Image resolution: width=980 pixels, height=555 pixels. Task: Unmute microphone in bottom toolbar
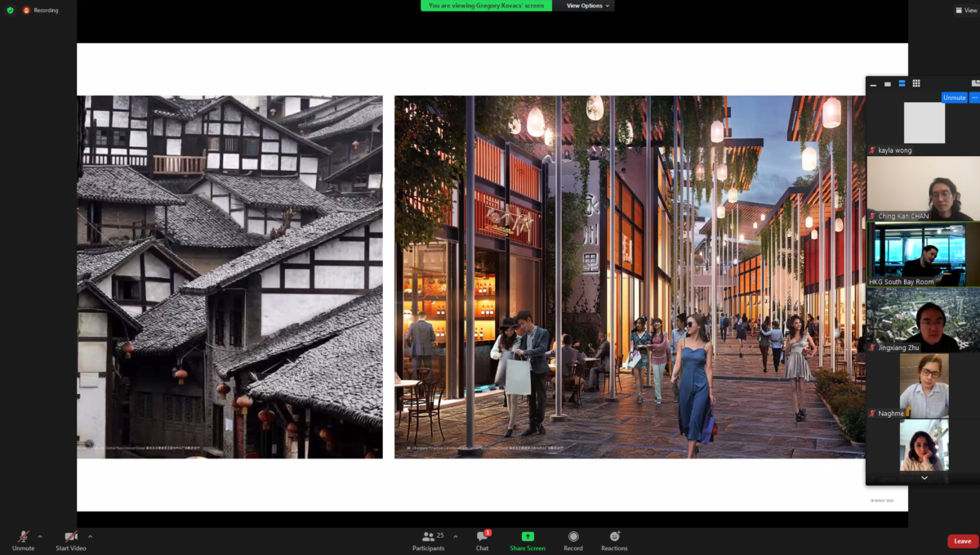click(x=23, y=538)
